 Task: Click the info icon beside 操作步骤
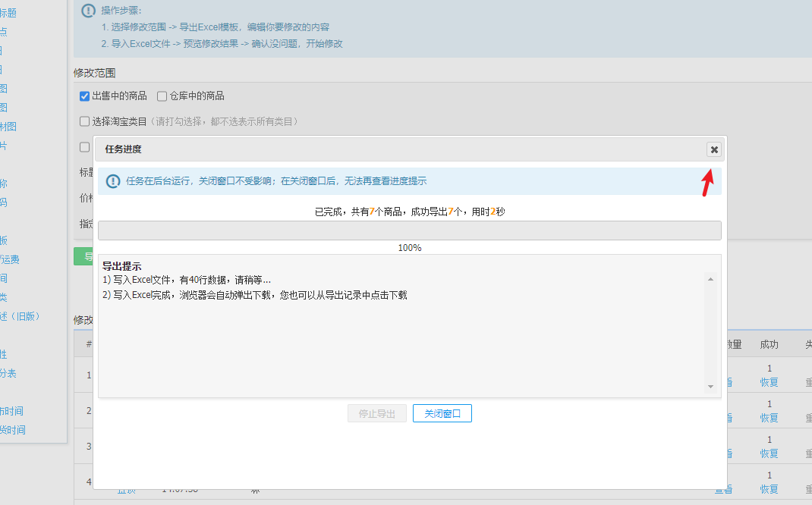pyautogui.click(x=89, y=11)
